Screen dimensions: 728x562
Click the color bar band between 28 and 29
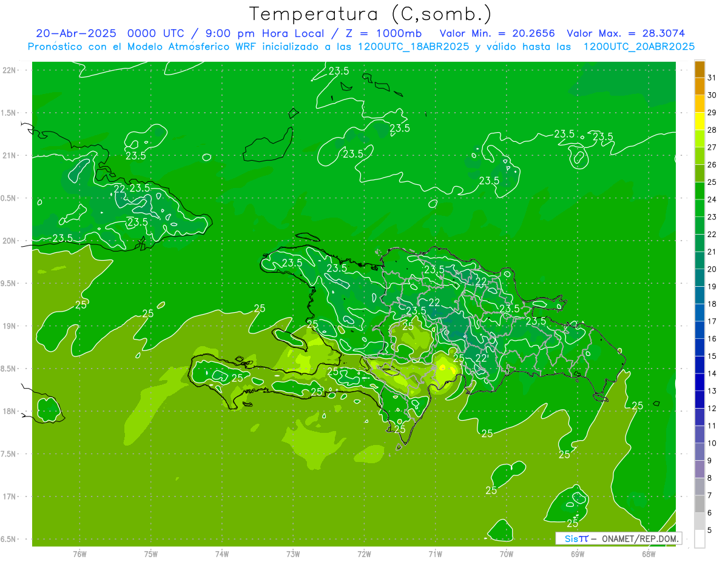point(699,121)
